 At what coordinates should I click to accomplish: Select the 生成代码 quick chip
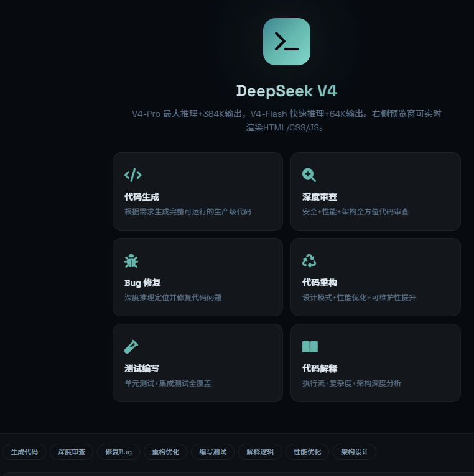[x=24, y=452]
